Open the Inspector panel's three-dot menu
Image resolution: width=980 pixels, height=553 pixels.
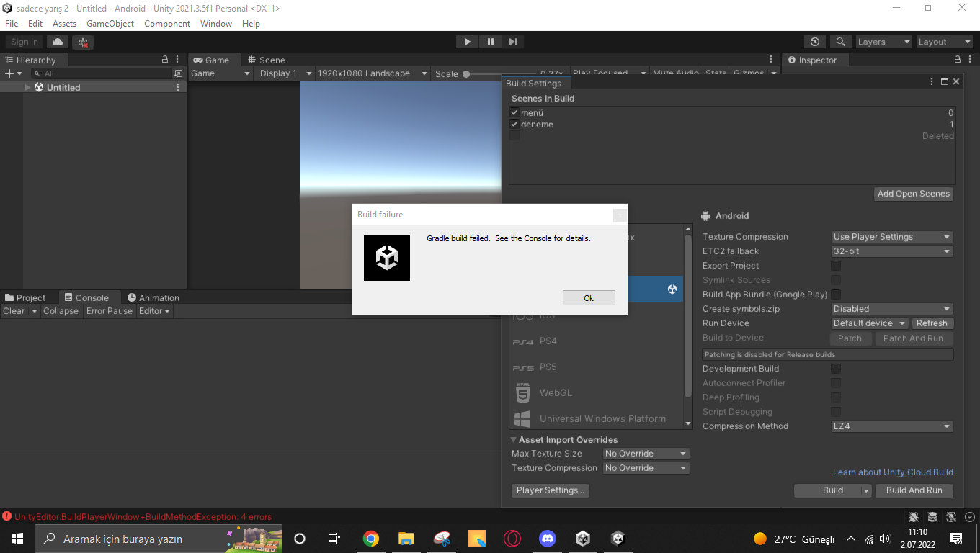pos(970,60)
